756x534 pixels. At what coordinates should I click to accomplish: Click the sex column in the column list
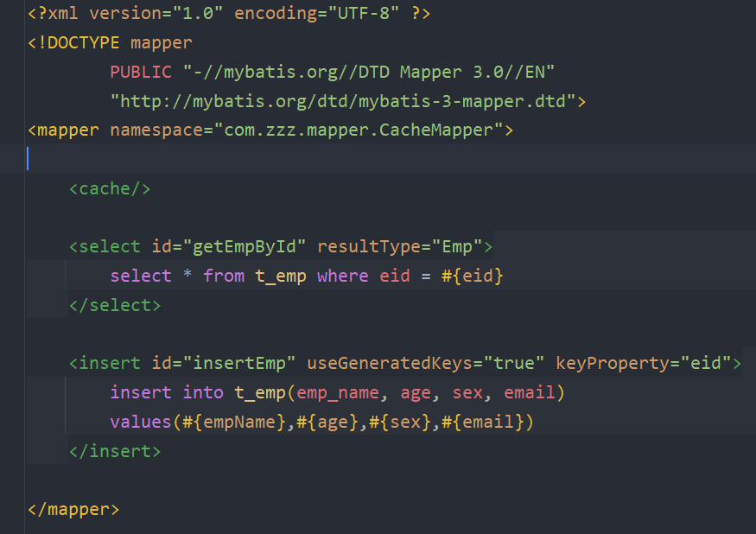click(467, 392)
